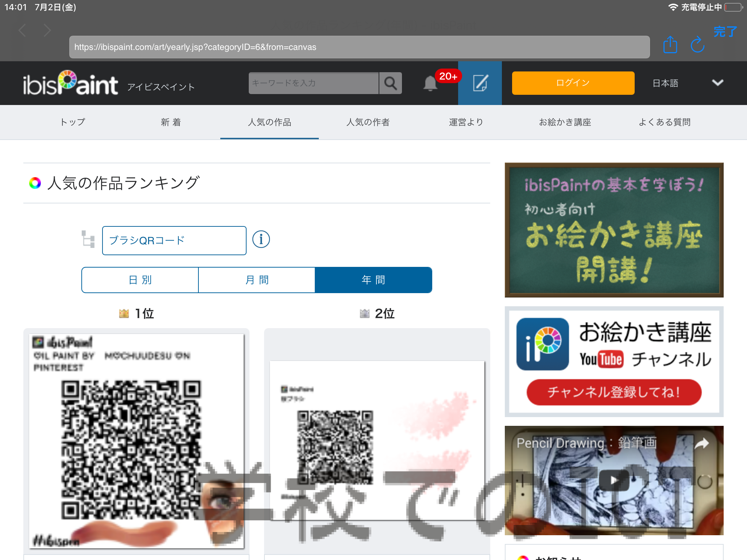Go forward with the browser forward arrow

click(47, 30)
